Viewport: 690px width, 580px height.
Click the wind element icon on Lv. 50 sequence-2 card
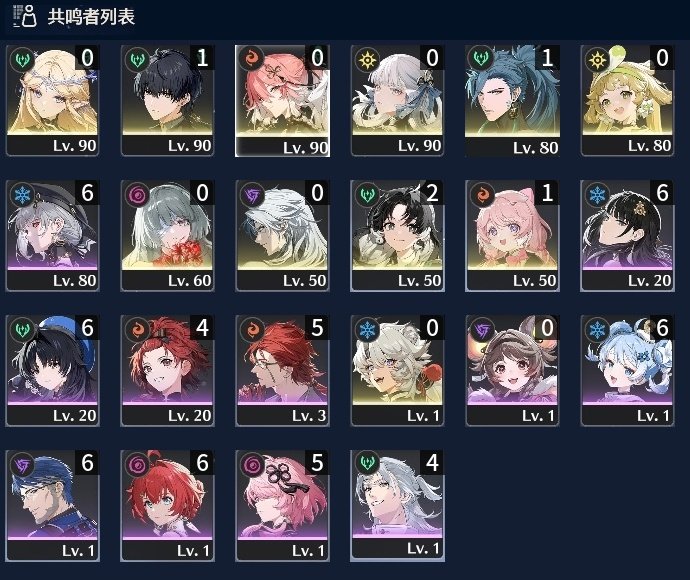tap(367, 194)
